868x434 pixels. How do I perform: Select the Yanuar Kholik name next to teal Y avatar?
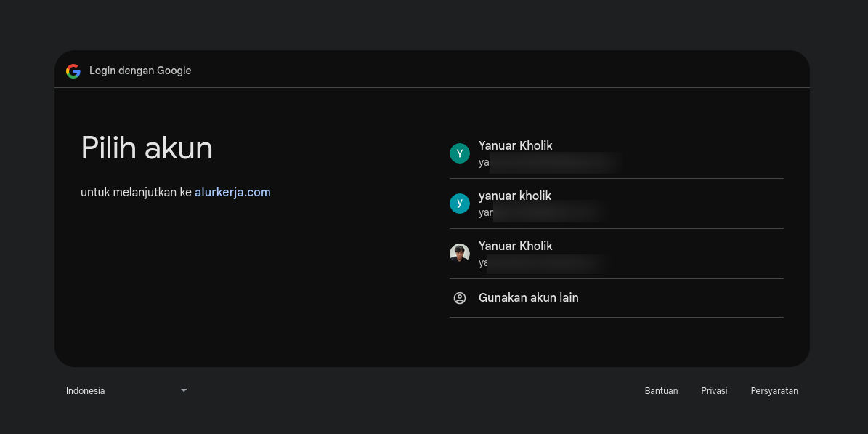515,145
